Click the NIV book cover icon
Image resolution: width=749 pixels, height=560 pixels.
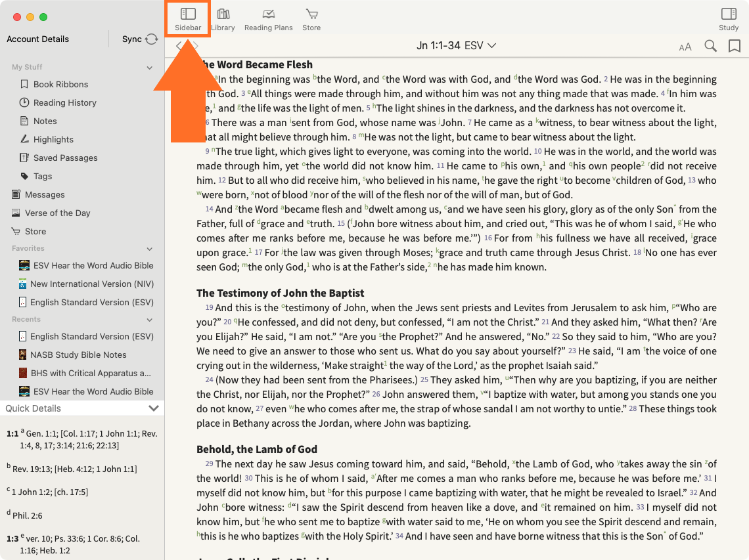[x=22, y=284]
